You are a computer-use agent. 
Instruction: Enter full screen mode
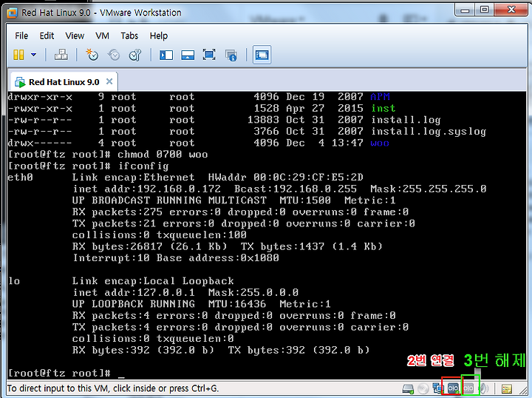tap(209, 55)
